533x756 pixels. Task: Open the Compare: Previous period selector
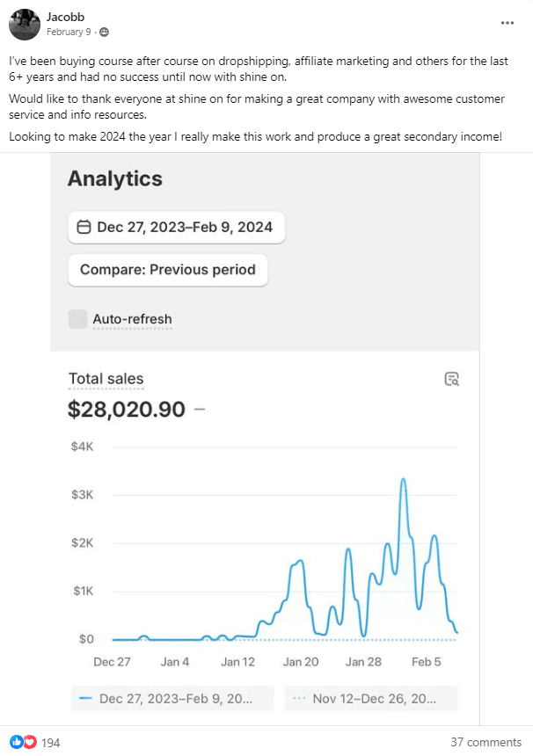(168, 270)
